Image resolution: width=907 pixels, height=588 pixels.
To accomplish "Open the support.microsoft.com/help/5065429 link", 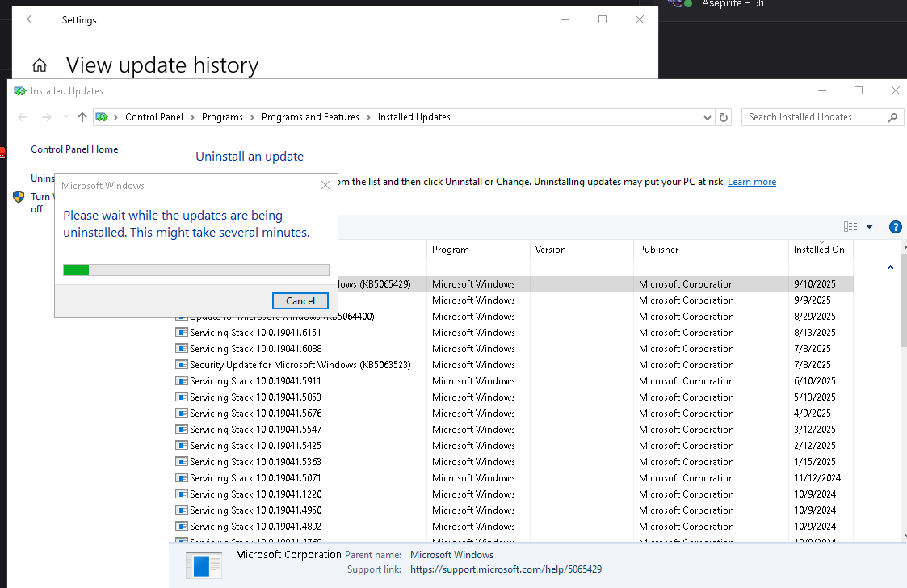I will point(506,569).
